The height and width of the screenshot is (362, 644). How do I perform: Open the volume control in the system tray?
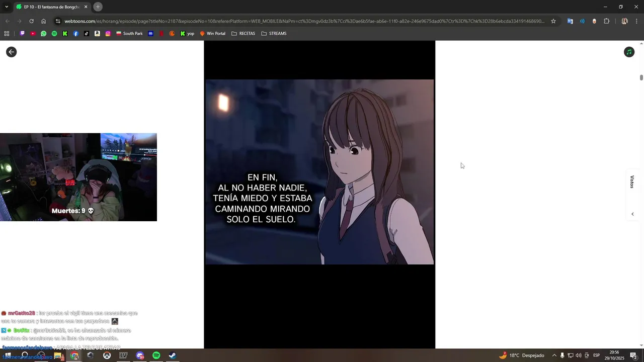tap(579, 355)
